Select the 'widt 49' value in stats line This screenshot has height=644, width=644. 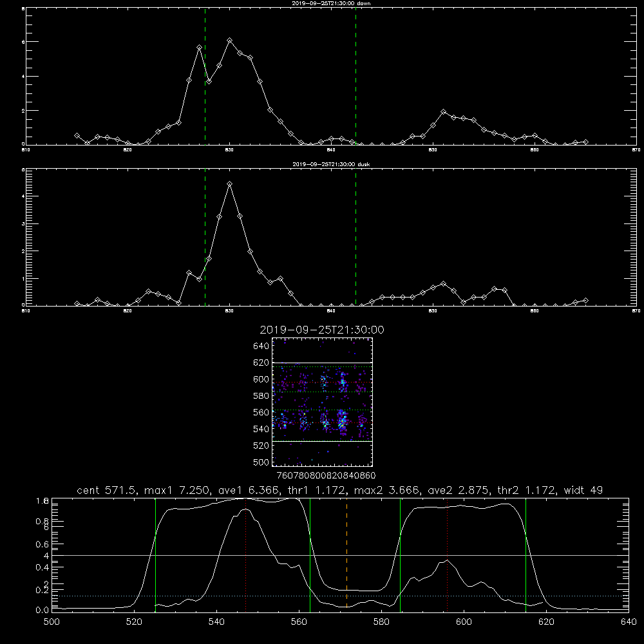pos(583,490)
